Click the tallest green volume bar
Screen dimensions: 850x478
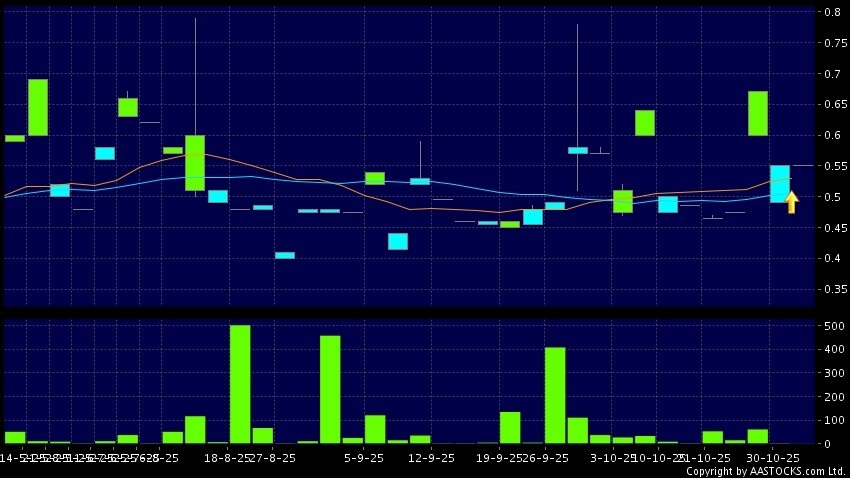(x=240, y=384)
